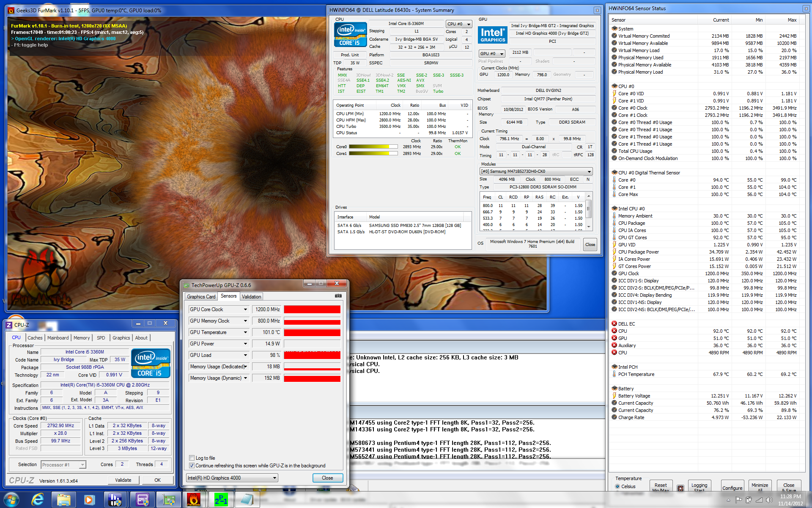812x508 pixels.
Task: Switch to the Graphics Card tab in GPU-Z
Action: 201,297
